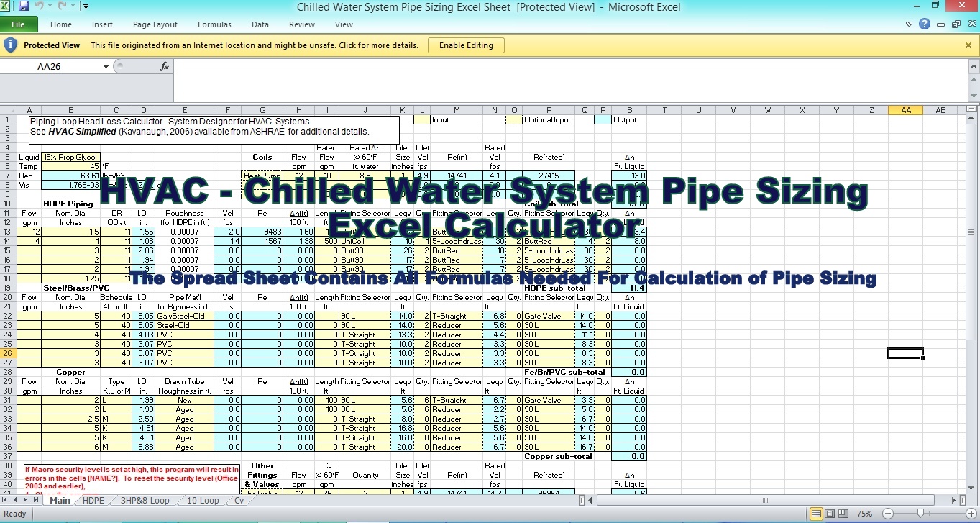Image resolution: width=980 pixels, height=523 pixels.
Task: Switch to the Home ribbon tab
Action: 61,24
